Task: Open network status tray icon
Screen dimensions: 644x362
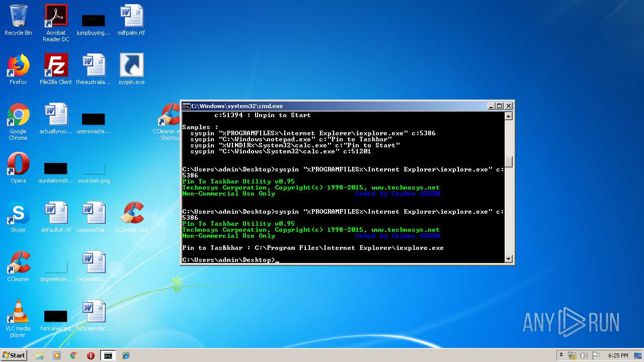Action: (572, 355)
